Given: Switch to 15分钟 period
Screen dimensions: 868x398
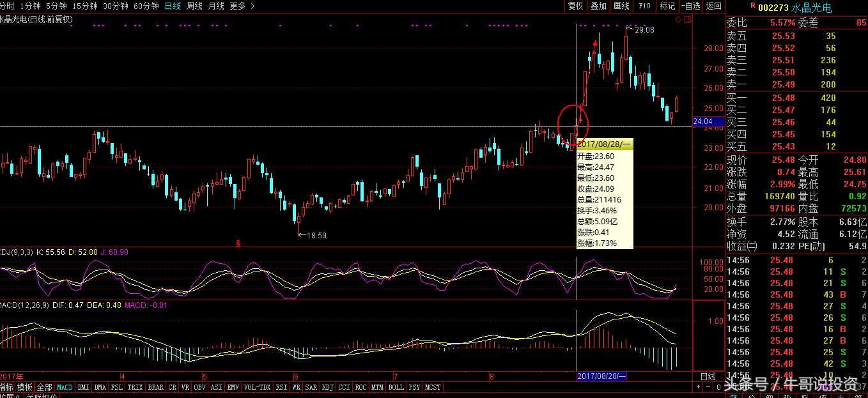Looking at the screenshot, I should point(84,6).
